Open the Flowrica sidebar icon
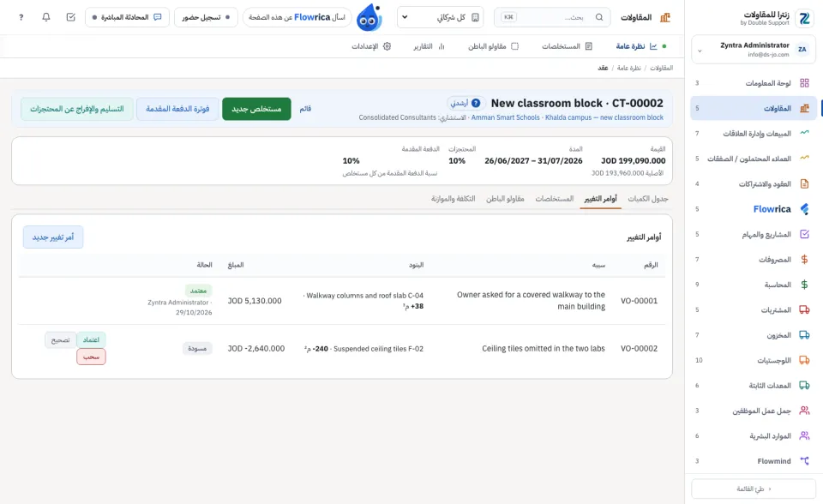This screenshot has width=823, height=504. pyautogui.click(x=804, y=209)
